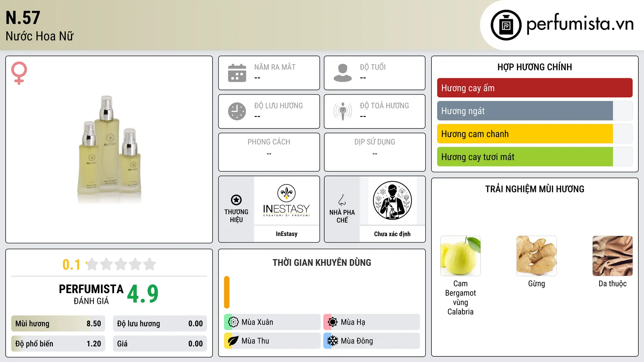Screen dimensions: 644x362
Task: Click the Độ lưu hương card label
Action: tap(279, 106)
